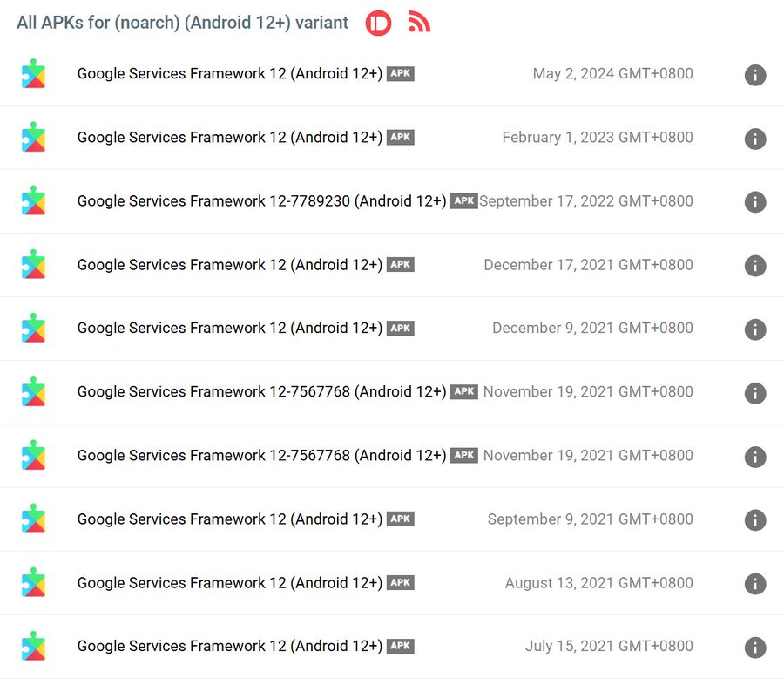
Task: Click APK badge on the 12-7789230 row
Action: click(464, 201)
